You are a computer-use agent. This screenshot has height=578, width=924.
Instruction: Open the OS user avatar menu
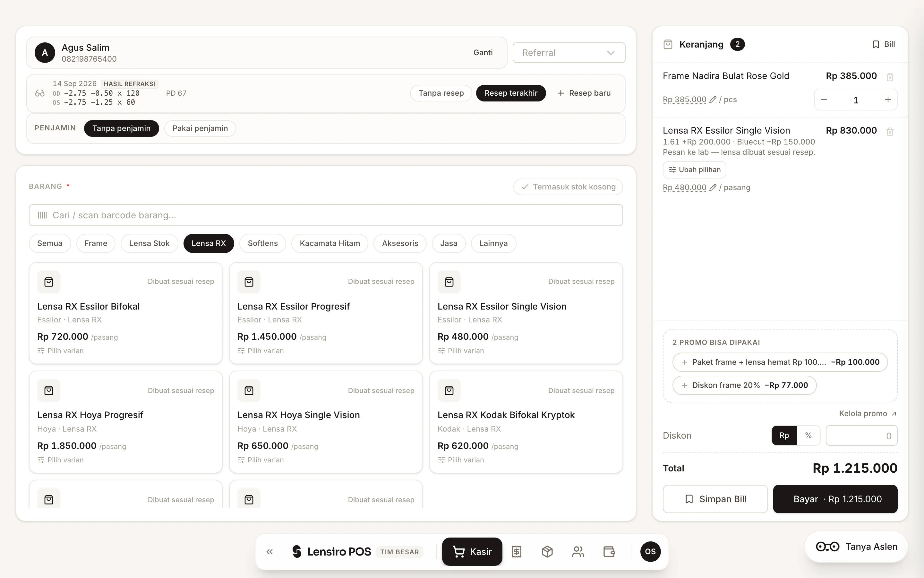point(650,552)
